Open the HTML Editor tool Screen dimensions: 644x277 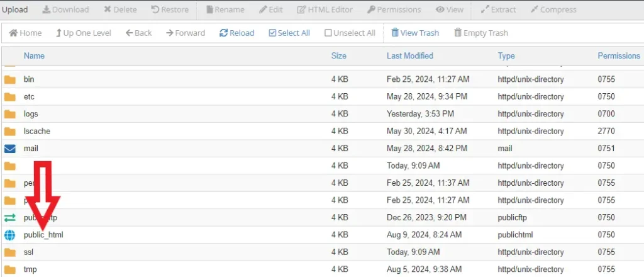[325, 9]
